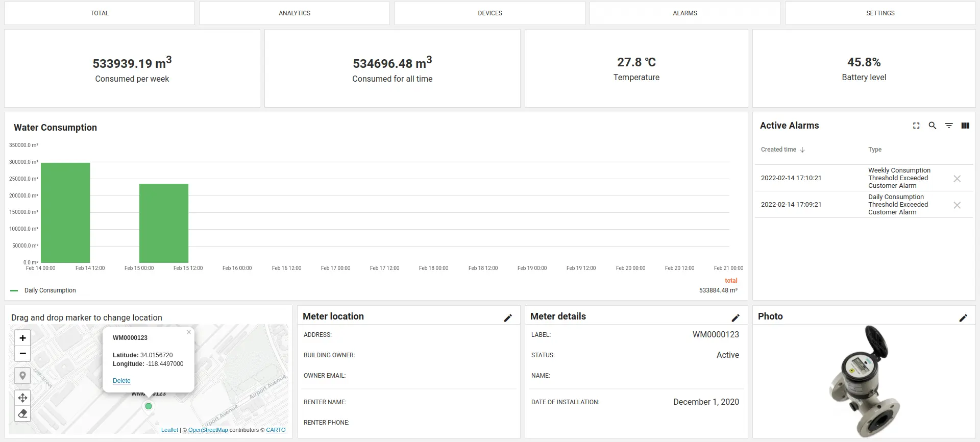
Task: Enter fullscreen for Active Alarms widget
Action: click(x=916, y=126)
